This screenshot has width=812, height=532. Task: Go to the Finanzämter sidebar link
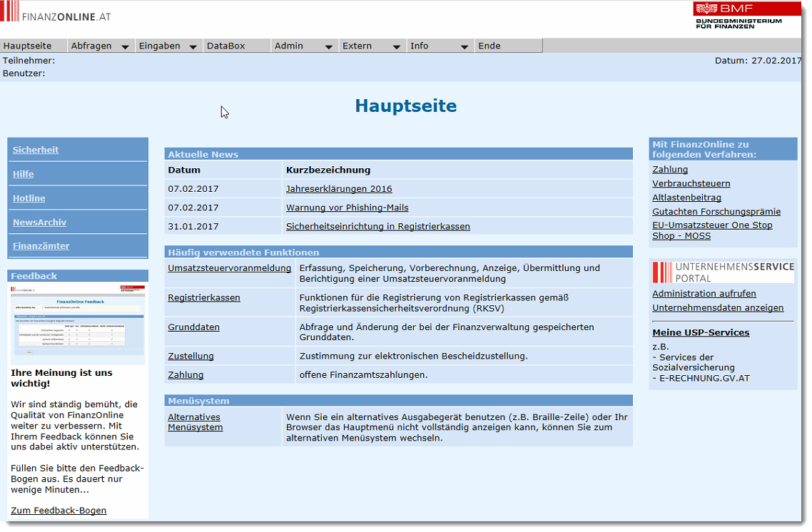(x=41, y=246)
